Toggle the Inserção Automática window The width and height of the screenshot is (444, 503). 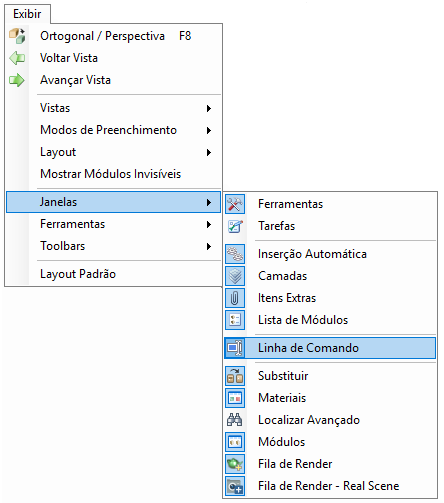(x=330, y=254)
